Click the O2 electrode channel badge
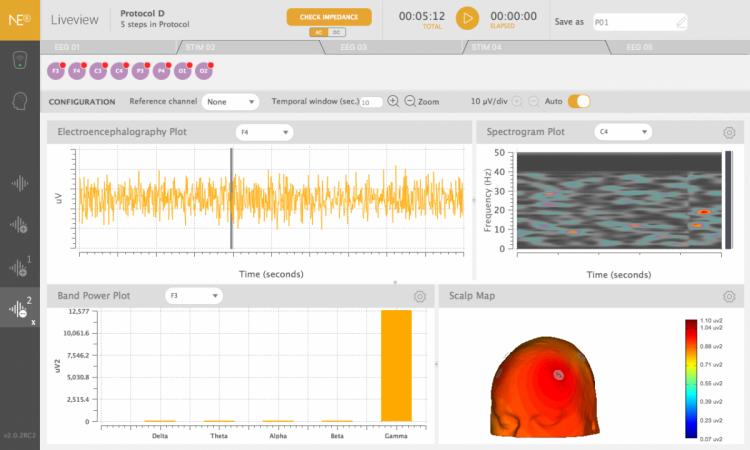 coord(203,71)
